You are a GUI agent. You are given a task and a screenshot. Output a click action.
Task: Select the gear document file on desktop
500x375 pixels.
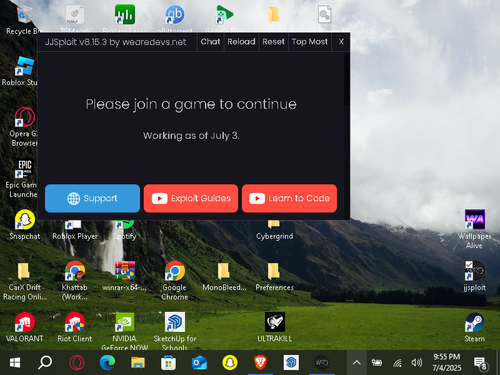coord(324,15)
